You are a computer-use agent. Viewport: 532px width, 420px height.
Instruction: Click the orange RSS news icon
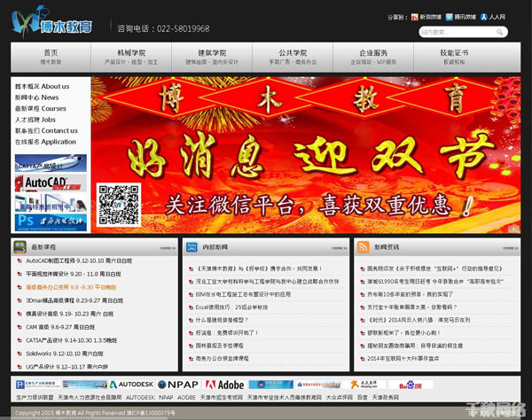(x=363, y=247)
